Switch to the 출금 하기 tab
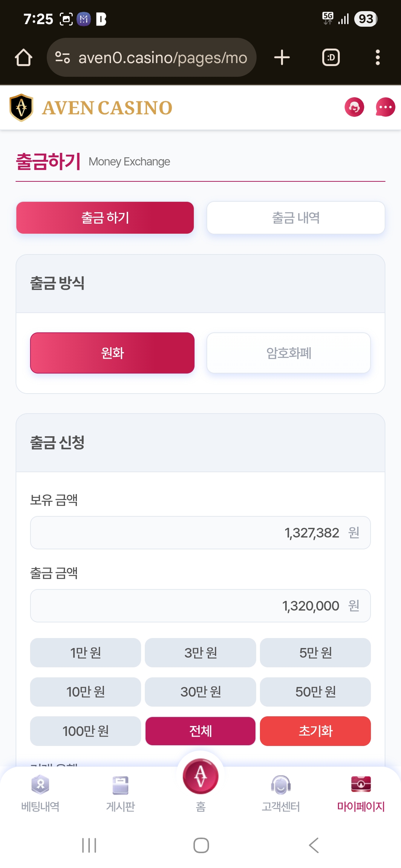Screen dimensions: 401x868 click(105, 218)
